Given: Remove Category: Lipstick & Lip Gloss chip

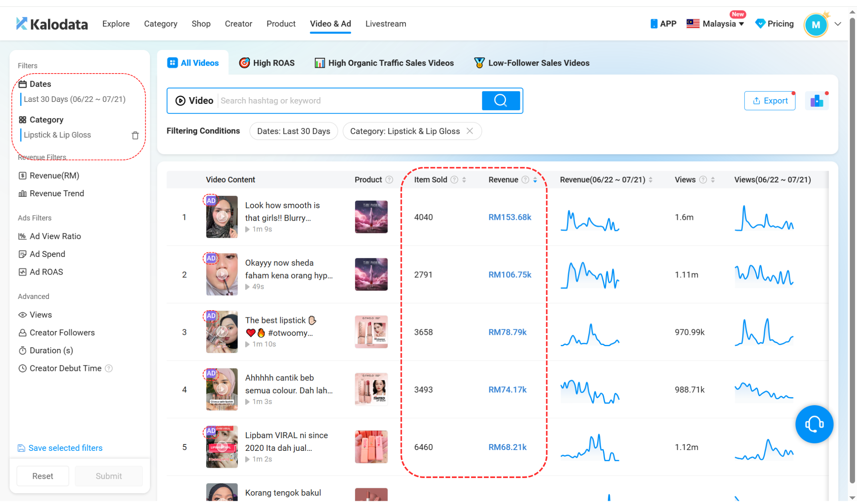Looking at the screenshot, I should pyautogui.click(x=470, y=131).
